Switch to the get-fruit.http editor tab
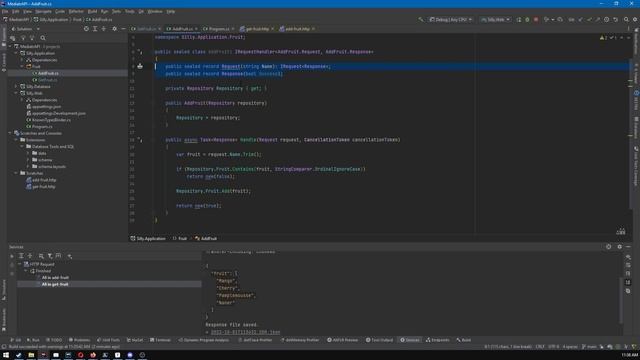Viewport: 640px width, 360px height. [257, 29]
